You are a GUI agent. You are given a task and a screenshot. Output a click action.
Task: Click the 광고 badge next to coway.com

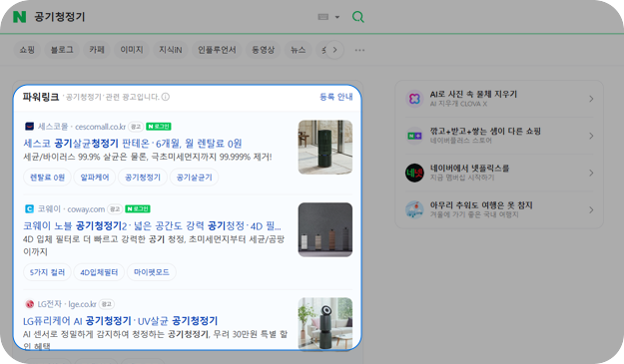pos(115,209)
